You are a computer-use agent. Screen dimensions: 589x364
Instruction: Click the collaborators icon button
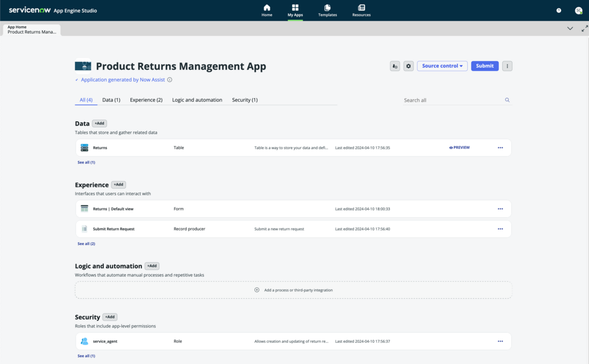[x=395, y=66]
